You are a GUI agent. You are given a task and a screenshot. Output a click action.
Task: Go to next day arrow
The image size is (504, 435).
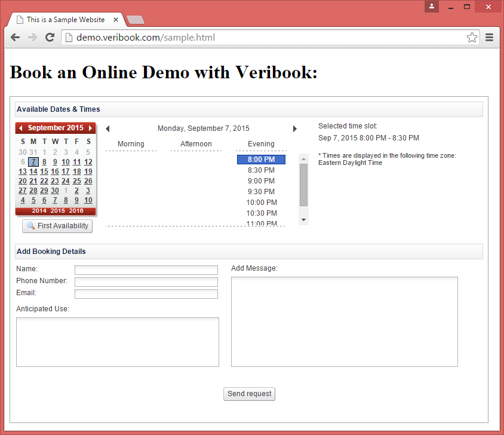point(295,128)
